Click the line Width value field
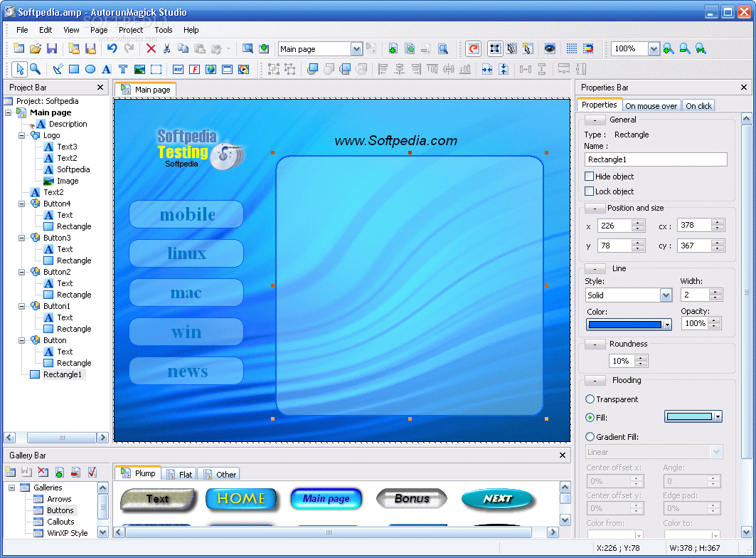Viewport: 756px width, 558px height. pyautogui.click(x=694, y=295)
